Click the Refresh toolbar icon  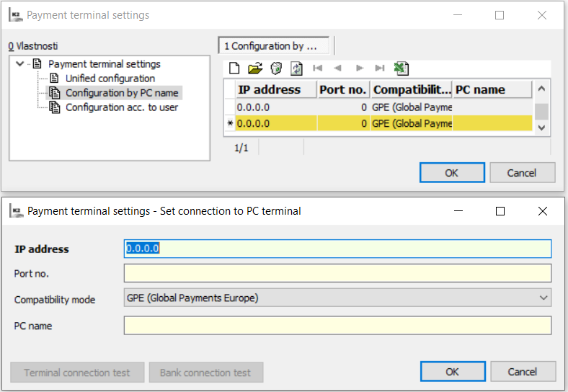pos(296,68)
